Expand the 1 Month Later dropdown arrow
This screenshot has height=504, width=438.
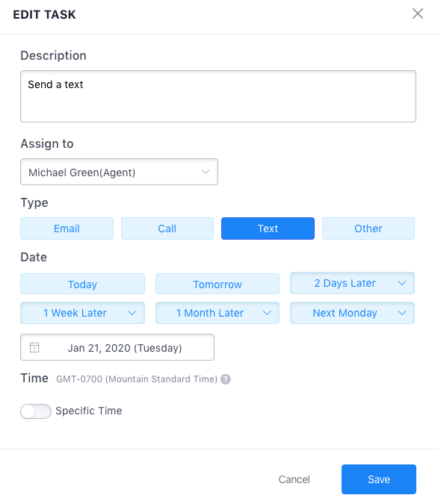click(267, 313)
